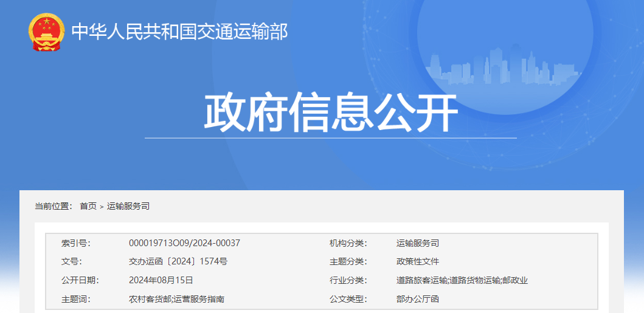Click the breadcrumb arrow separator after 首页
The image size is (644, 313).
(x=102, y=207)
